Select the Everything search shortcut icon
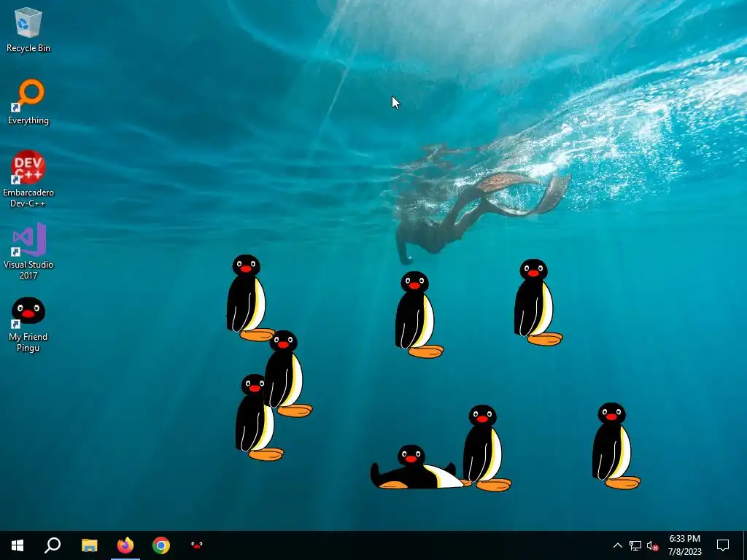747x560 pixels. [28, 102]
